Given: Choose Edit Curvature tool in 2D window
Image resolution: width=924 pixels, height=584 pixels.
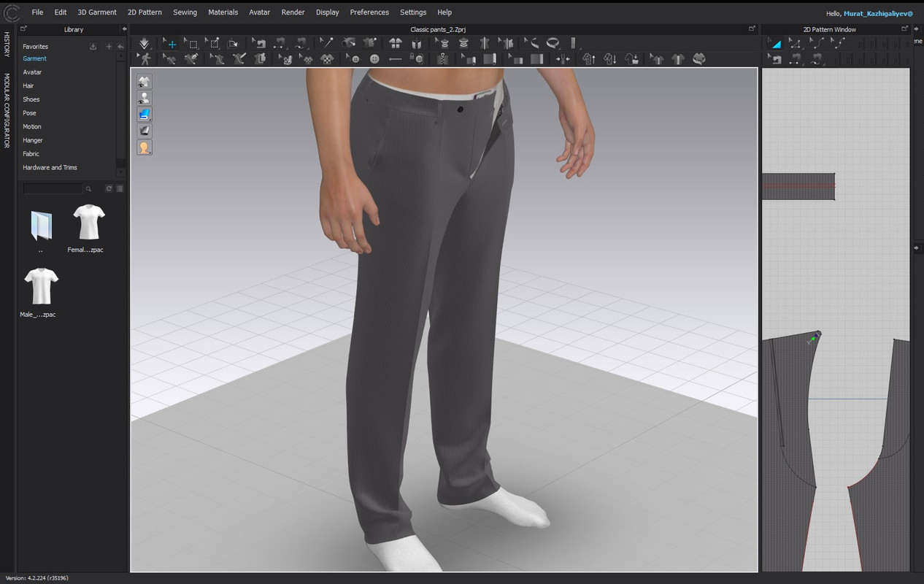Looking at the screenshot, I should click(x=817, y=43).
